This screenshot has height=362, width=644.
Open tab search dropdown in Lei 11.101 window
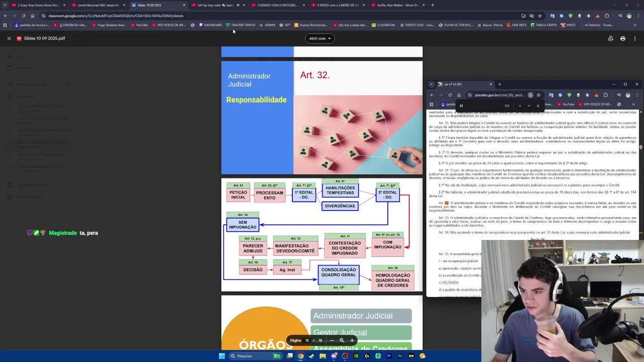coord(431,84)
